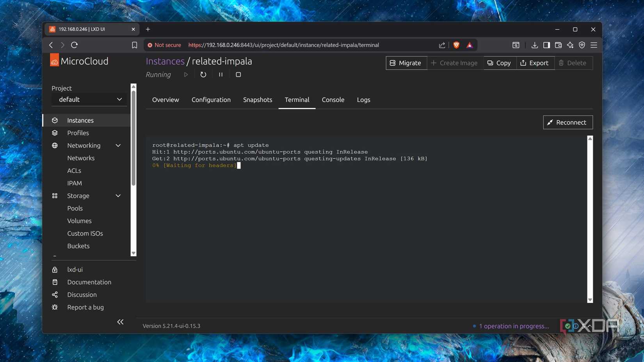This screenshot has width=644, height=362.
Task: Click the Storage grid icon
Action: [55, 195]
